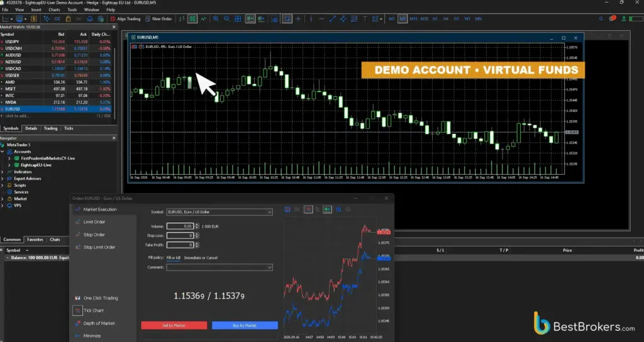The width and height of the screenshot is (644, 342).
Task: Click the shopping bag Market icon in toolbar
Action: pos(68,19)
